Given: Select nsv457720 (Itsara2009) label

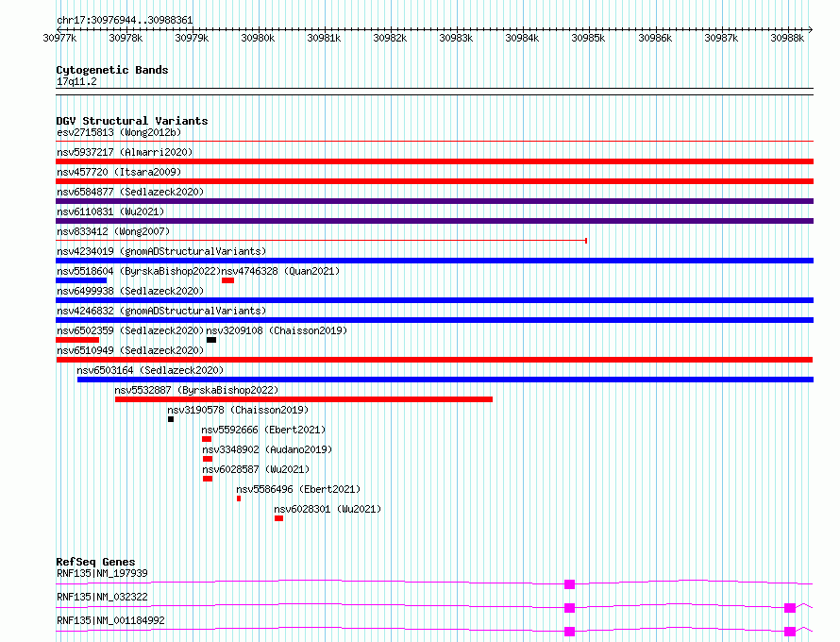Looking at the screenshot, I should pyautogui.click(x=119, y=172).
